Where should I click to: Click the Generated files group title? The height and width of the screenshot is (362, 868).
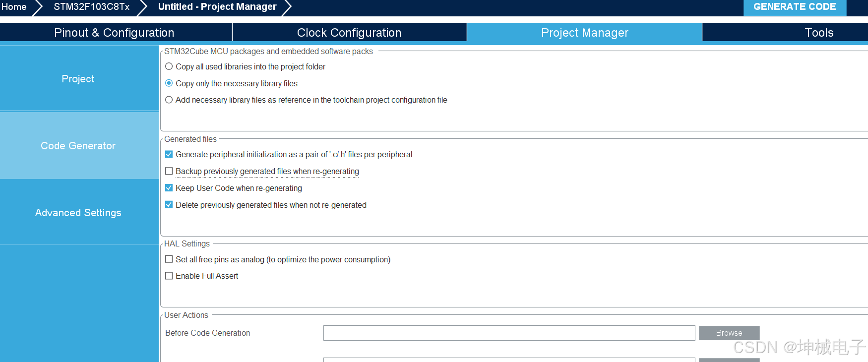coord(190,139)
